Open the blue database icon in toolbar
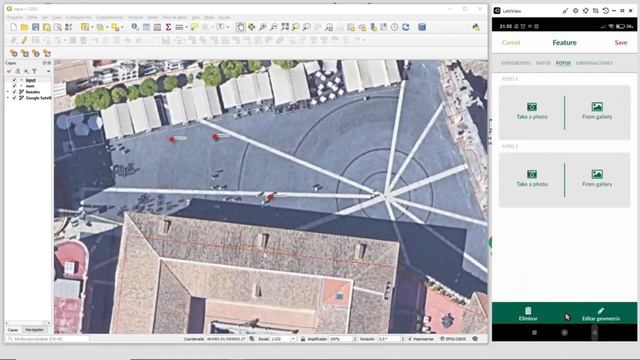Viewport: 640px width, 360px height. click(x=422, y=27)
